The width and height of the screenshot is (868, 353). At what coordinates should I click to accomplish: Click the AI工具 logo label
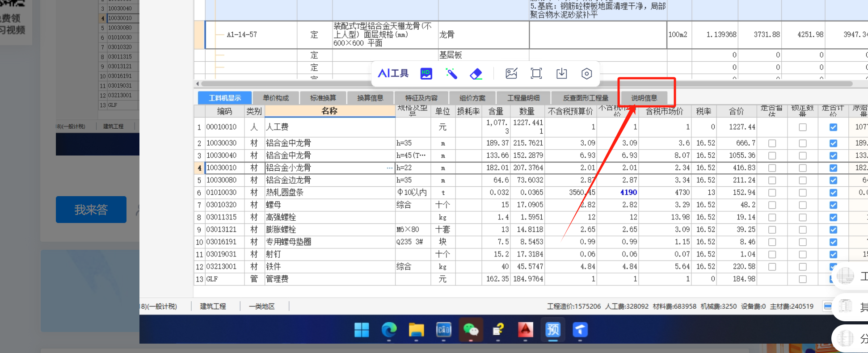393,73
